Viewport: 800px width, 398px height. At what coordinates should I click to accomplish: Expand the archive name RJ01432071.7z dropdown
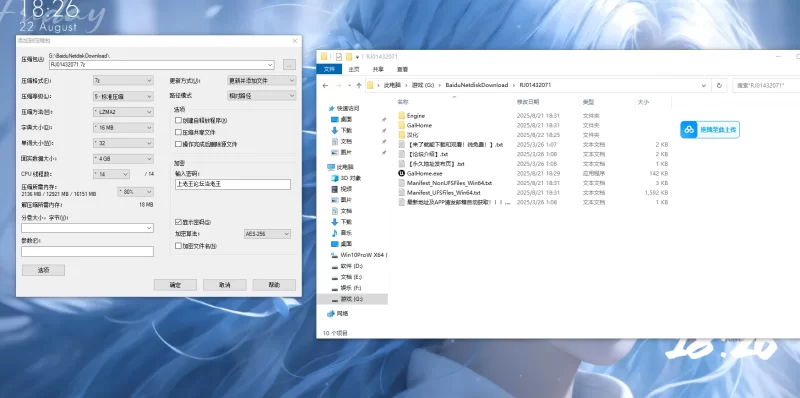click(x=270, y=65)
